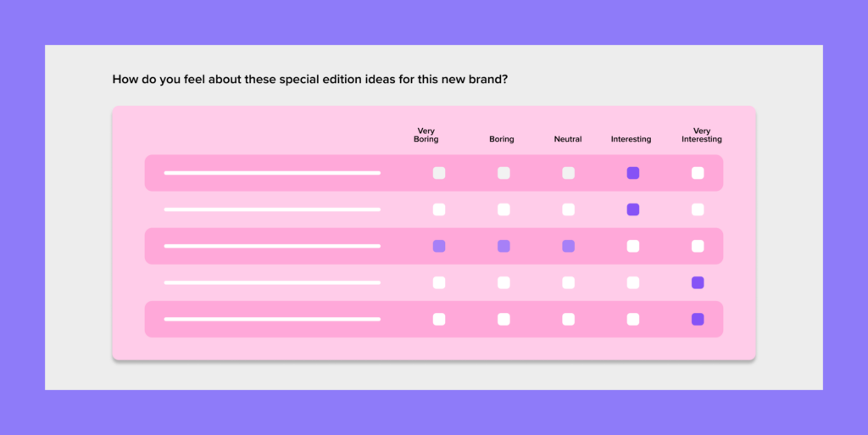The image size is (868, 435).
Task: Select Very Boring in the fifth row
Action: pyautogui.click(x=439, y=320)
